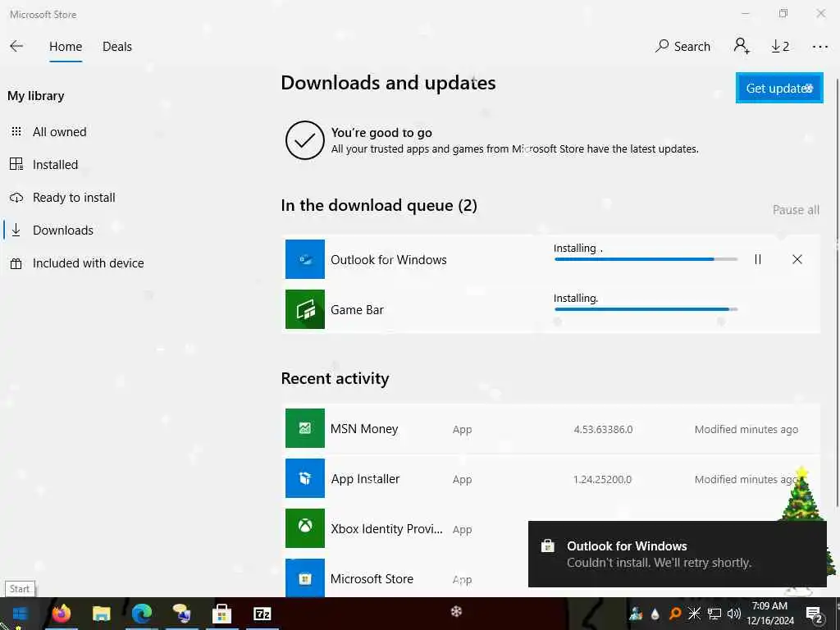840x630 pixels.
Task: Click the App Installer app icon
Action: point(305,478)
